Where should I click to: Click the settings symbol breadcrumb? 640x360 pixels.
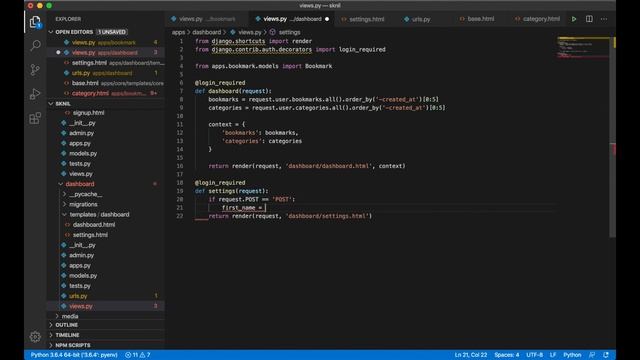pos(289,32)
